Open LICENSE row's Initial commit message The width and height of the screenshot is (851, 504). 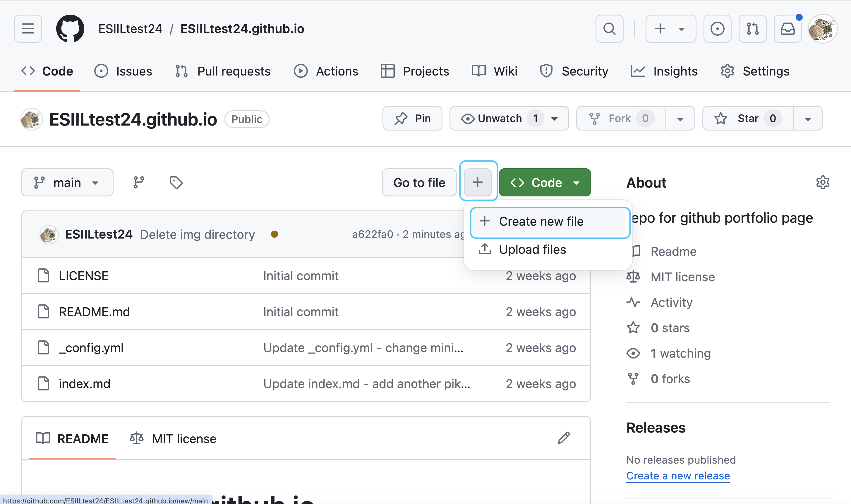pos(301,276)
